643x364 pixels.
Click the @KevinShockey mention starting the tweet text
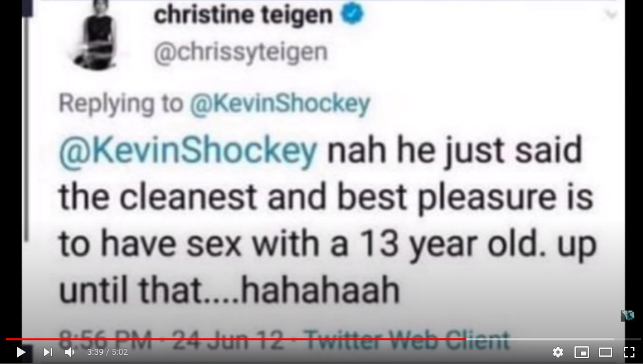pyautogui.click(x=188, y=151)
